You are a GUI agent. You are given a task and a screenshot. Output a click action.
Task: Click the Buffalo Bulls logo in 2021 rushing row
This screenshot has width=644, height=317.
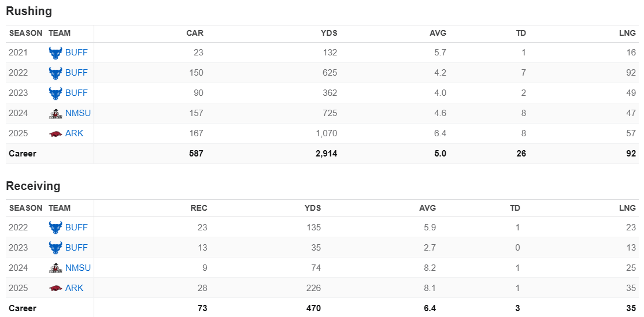click(x=55, y=53)
